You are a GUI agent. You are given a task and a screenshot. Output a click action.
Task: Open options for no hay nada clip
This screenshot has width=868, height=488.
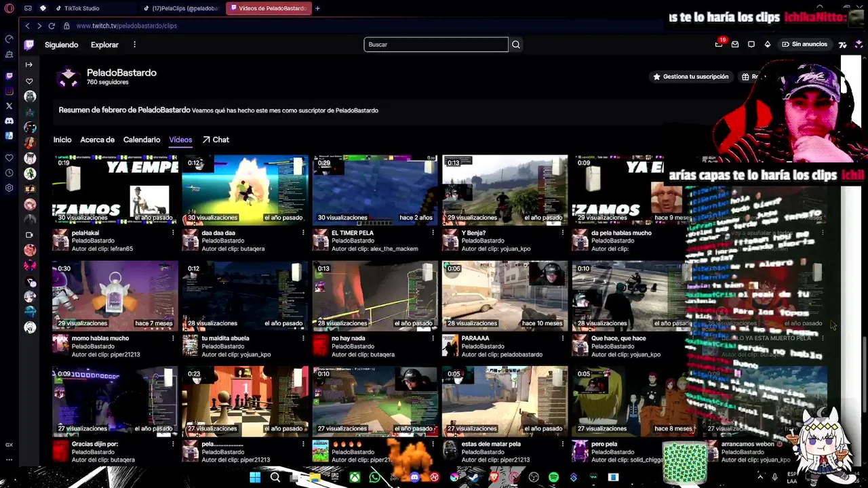[433, 338]
